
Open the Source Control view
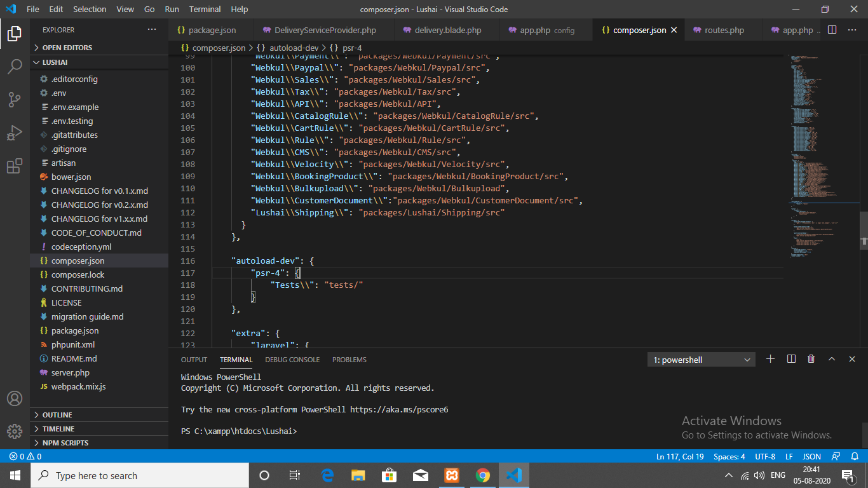(15, 100)
